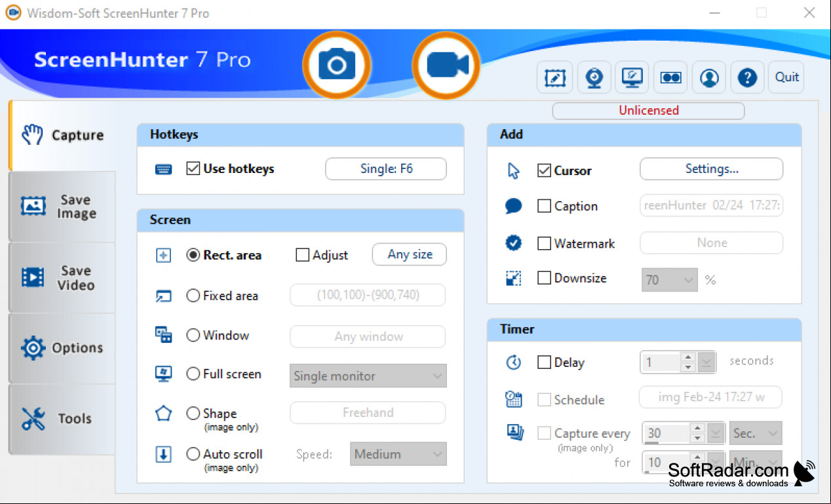Select the Auto scroll radio button
Image resolution: width=831 pixels, height=504 pixels.
[193, 454]
